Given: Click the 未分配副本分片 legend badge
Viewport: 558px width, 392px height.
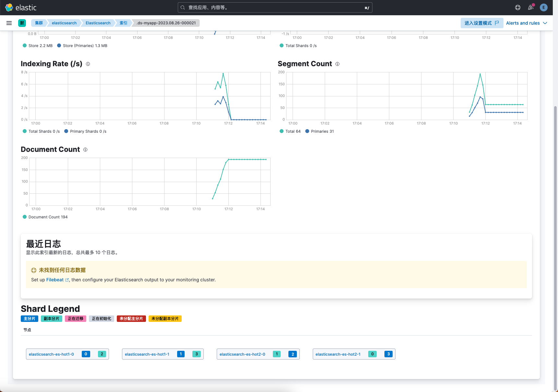Looking at the screenshot, I should pos(165,319).
